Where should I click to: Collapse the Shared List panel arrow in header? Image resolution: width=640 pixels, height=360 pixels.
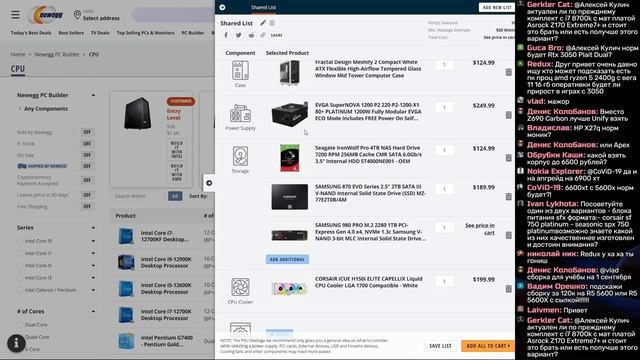(x=222, y=7)
